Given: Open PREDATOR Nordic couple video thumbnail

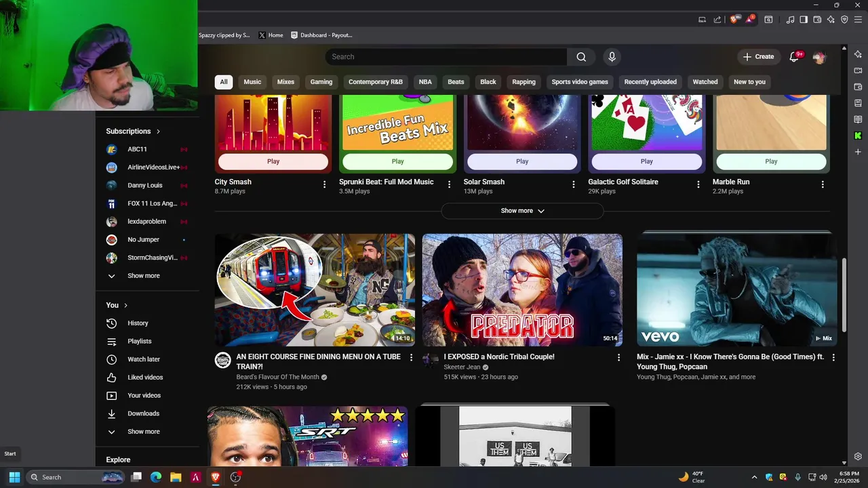Looking at the screenshot, I should coord(522,290).
